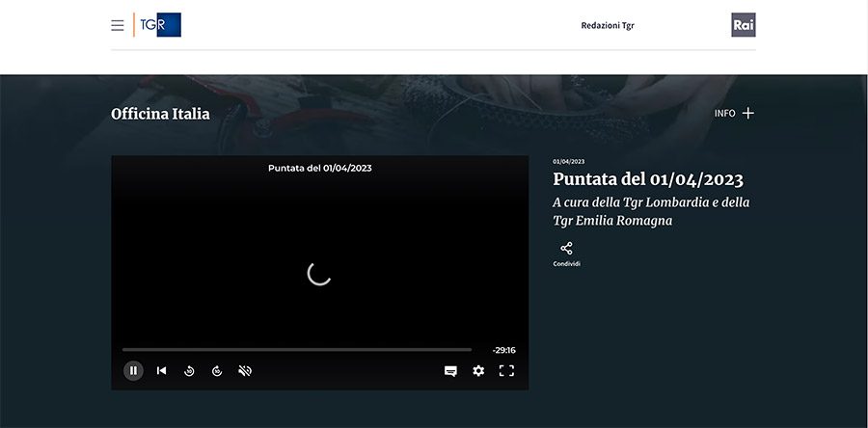Restart video from the beginning

click(161, 370)
